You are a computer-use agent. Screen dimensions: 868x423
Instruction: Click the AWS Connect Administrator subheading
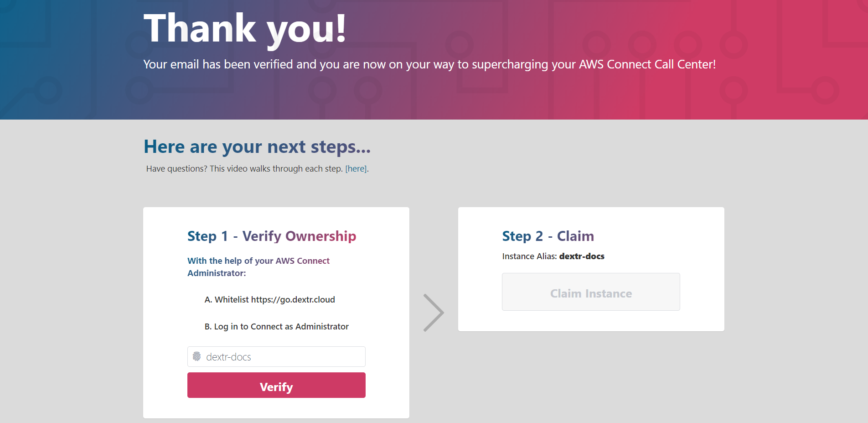pyautogui.click(x=258, y=267)
